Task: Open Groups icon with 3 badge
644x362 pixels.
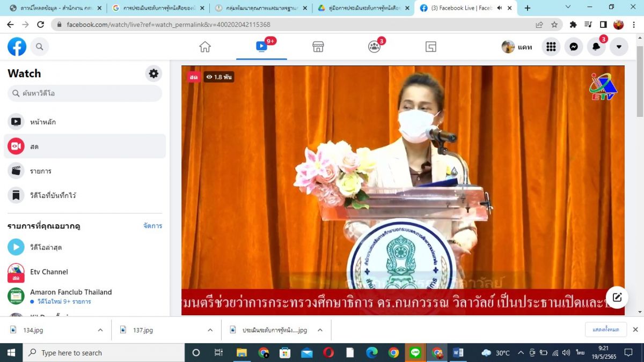Action: click(x=374, y=47)
